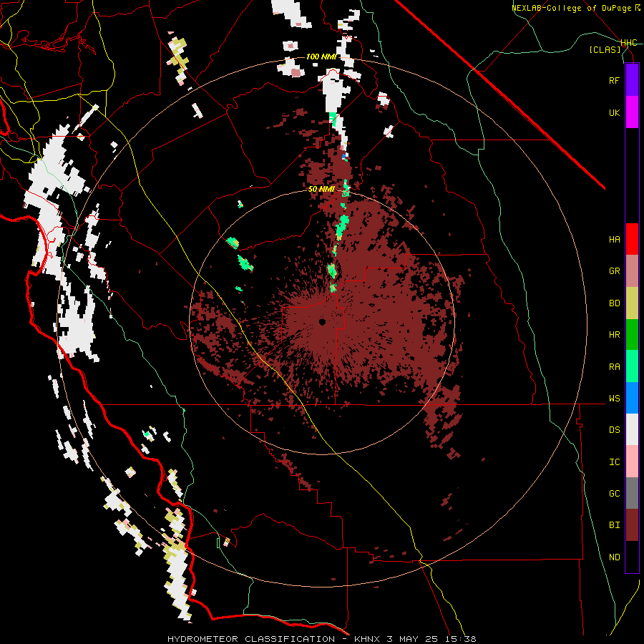Select the WS blue legend swatch
This screenshot has width=644, height=644.
632,398
